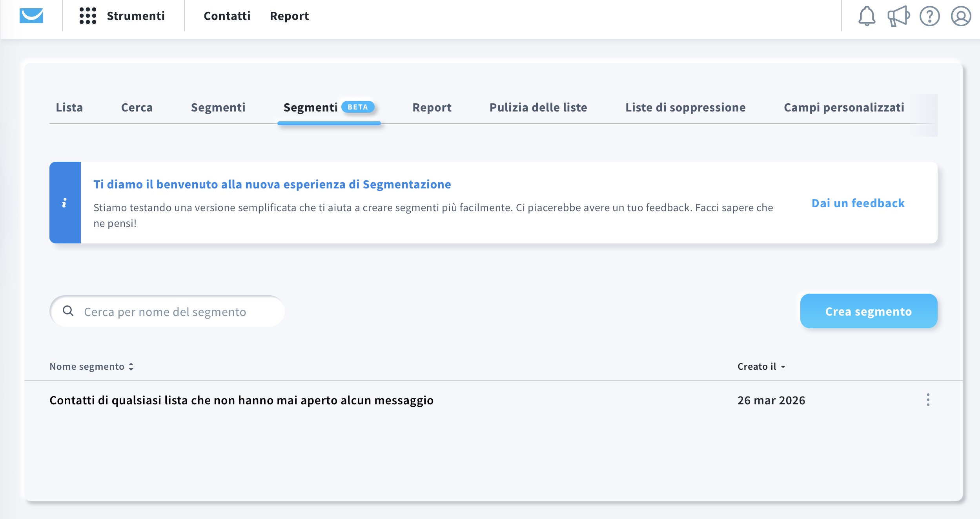Click the Dai un feedback link
The width and height of the screenshot is (980, 519).
coord(858,203)
